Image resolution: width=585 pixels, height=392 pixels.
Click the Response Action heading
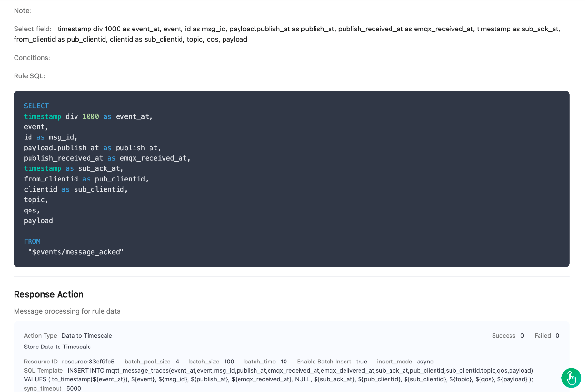[49, 294]
